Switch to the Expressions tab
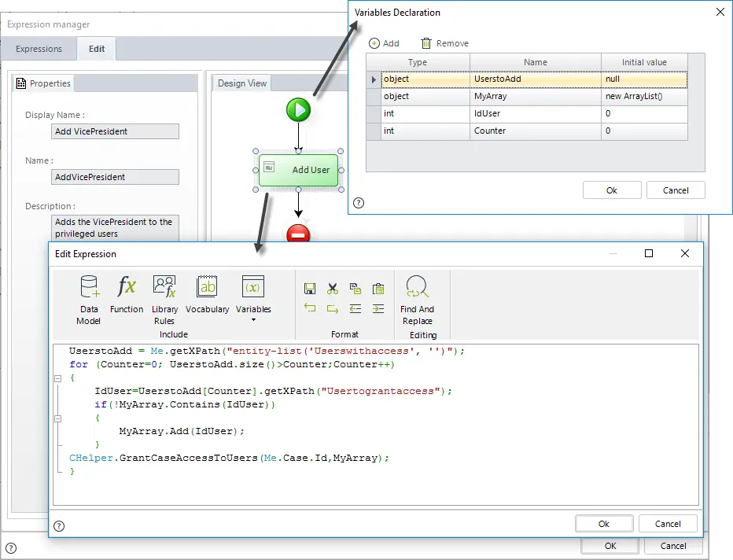The width and height of the screenshot is (733, 560). pyautogui.click(x=39, y=49)
